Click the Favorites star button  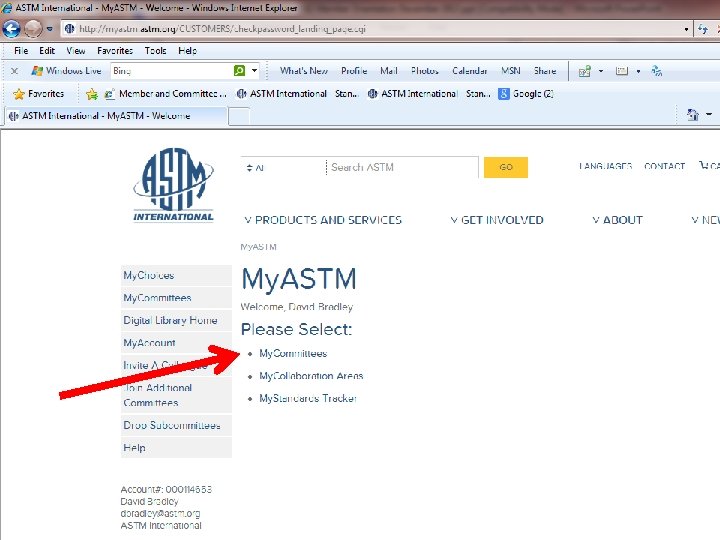point(39,94)
